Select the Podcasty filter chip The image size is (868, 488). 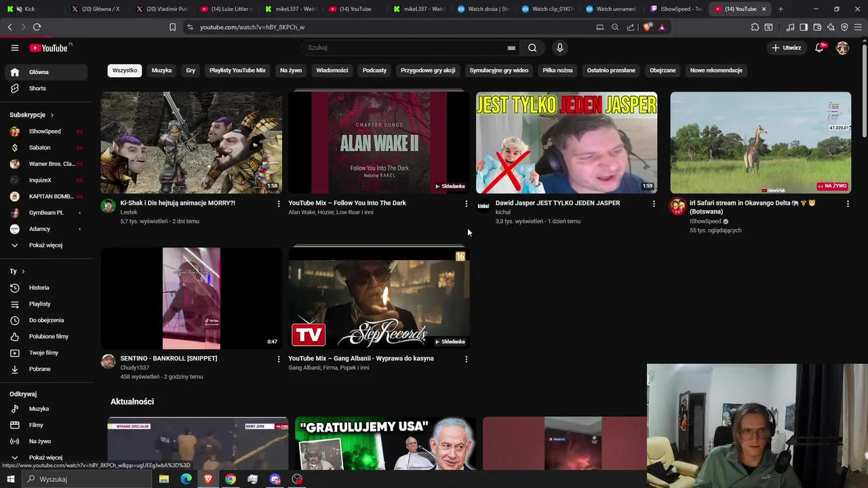pyautogui.click(x=374, y=70)
